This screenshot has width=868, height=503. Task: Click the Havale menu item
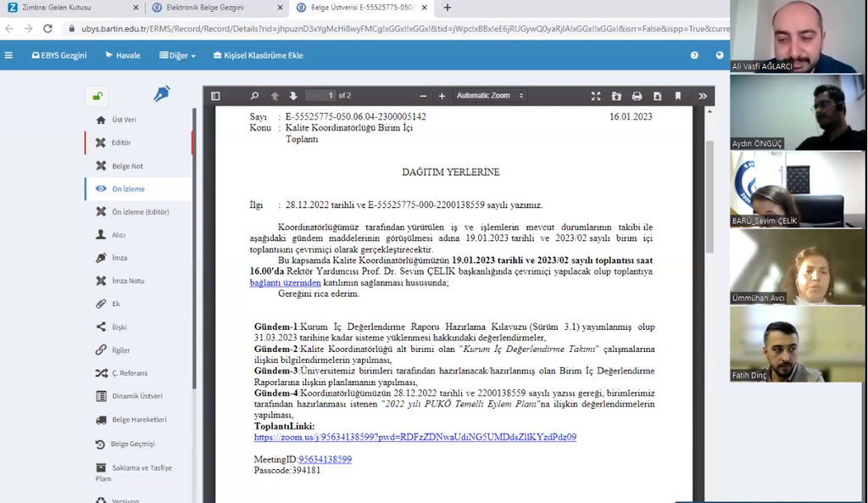123,56
